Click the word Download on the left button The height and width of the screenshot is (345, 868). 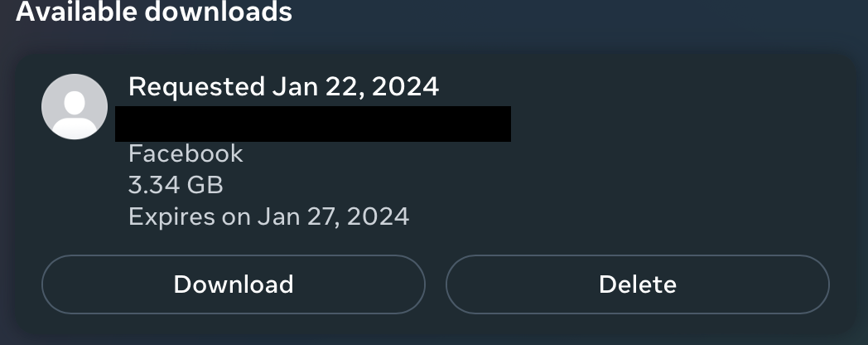233,284
